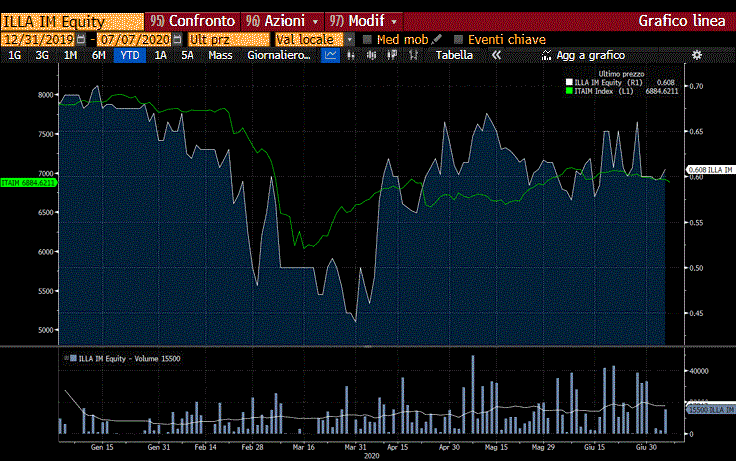
Task: Click the 40000 volume axis value
Action: click(699, 370)
